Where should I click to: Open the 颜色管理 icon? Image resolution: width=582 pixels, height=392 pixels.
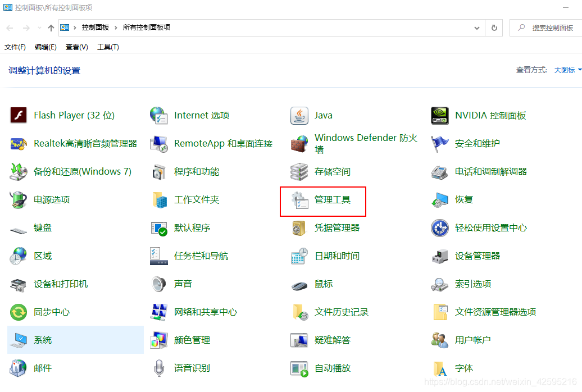click(159, 340)
